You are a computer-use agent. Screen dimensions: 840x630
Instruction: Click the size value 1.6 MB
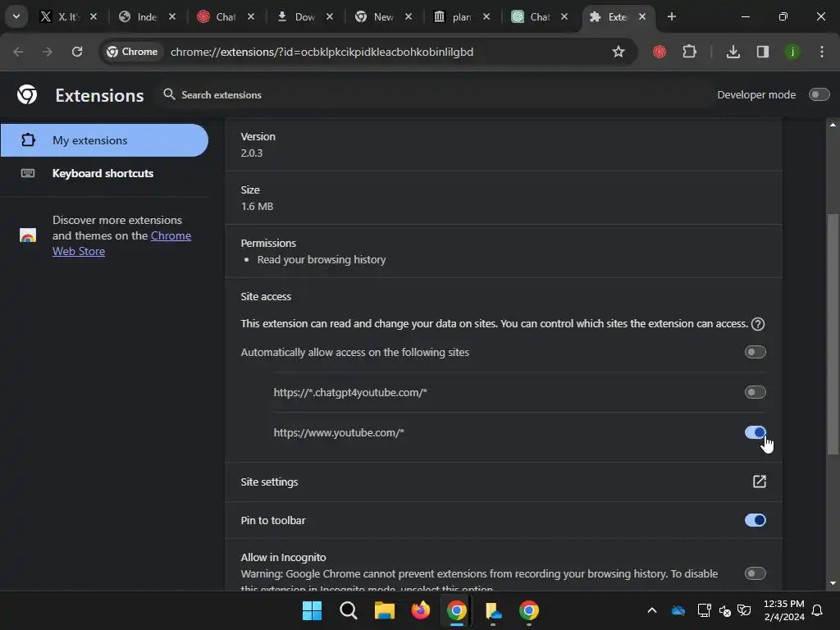pos(257,206)
